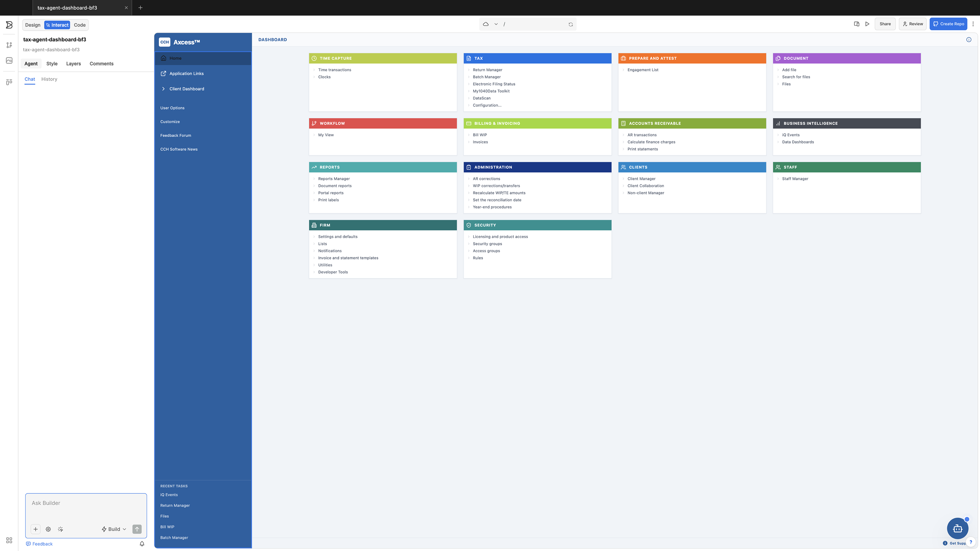Switch to Code mode toggle
This screenshot has height=551, width=980.
coord(80,25)
